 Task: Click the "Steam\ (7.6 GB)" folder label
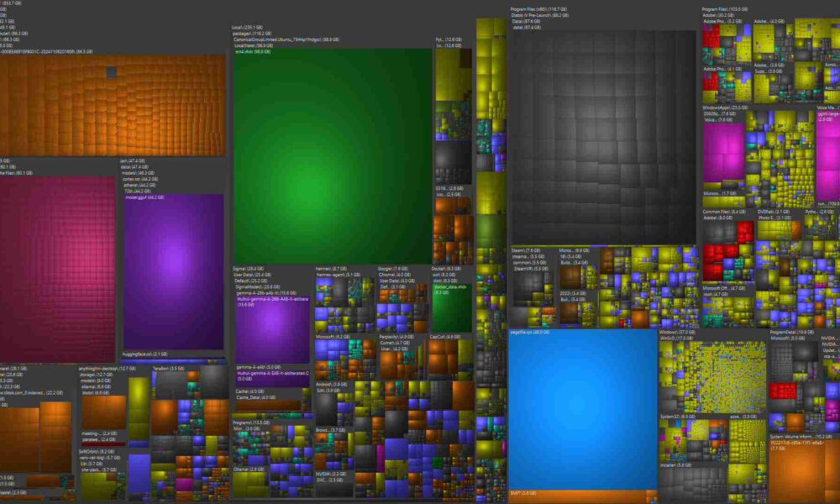[526, 250]
